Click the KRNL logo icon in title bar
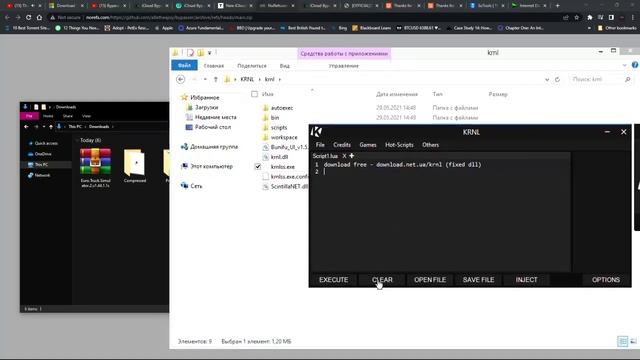The width and height of the screenshot is (640, 360). [x=316, y=132]
